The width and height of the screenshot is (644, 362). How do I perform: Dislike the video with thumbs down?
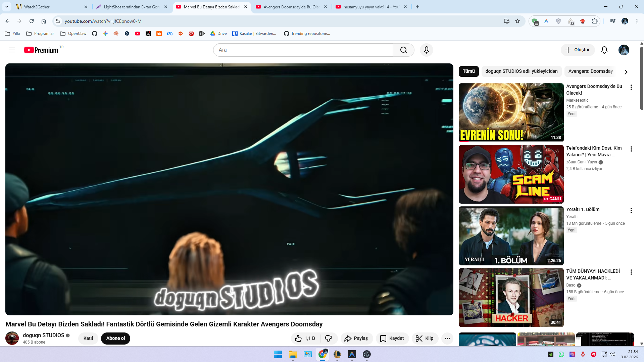[329, 339]
